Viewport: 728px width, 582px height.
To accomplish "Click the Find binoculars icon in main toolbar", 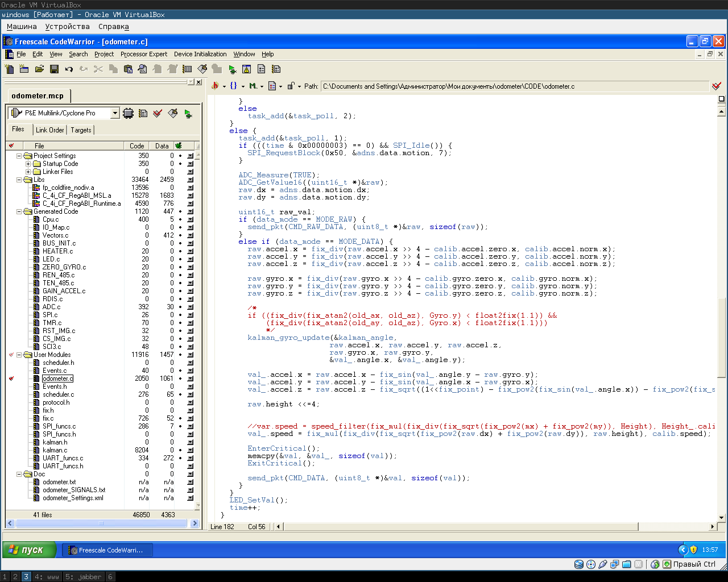I will [x=143, y=69].
